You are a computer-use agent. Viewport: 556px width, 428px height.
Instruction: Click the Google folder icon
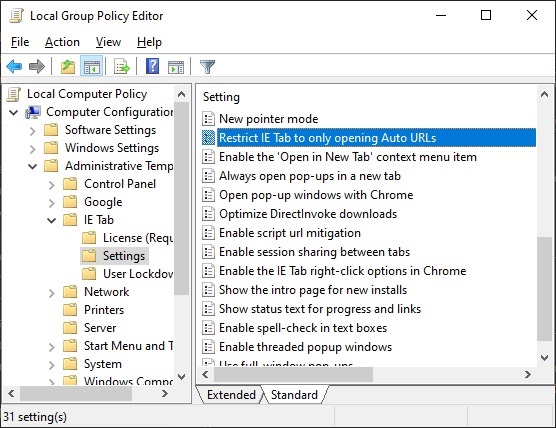pyautogui.click(x=70, y=202)
